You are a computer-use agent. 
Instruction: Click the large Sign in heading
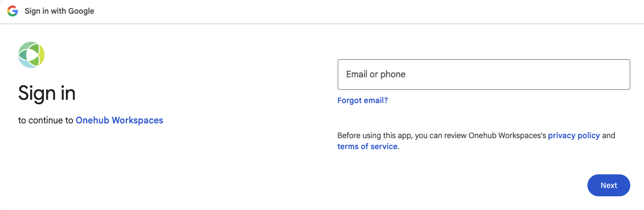(x=47, y=94)
